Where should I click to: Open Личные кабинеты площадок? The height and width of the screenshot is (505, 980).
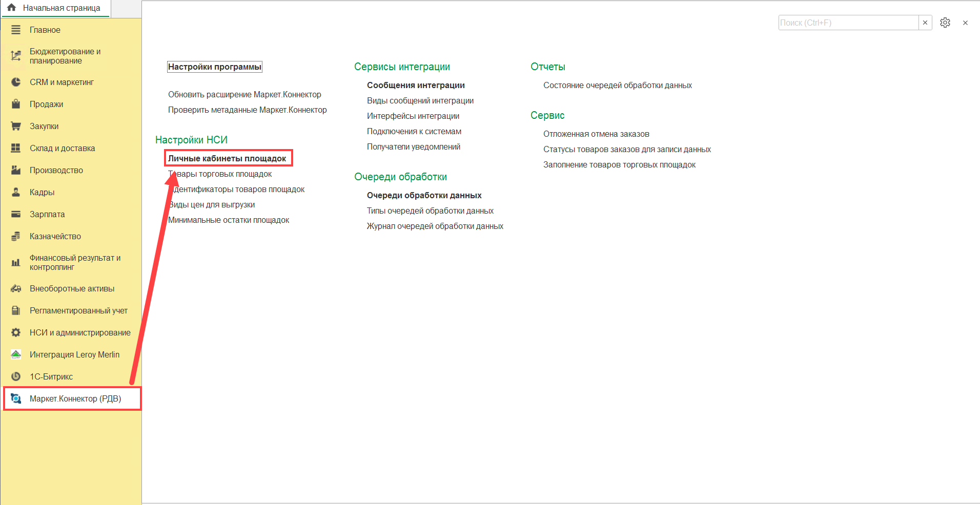tap(227, 158)
